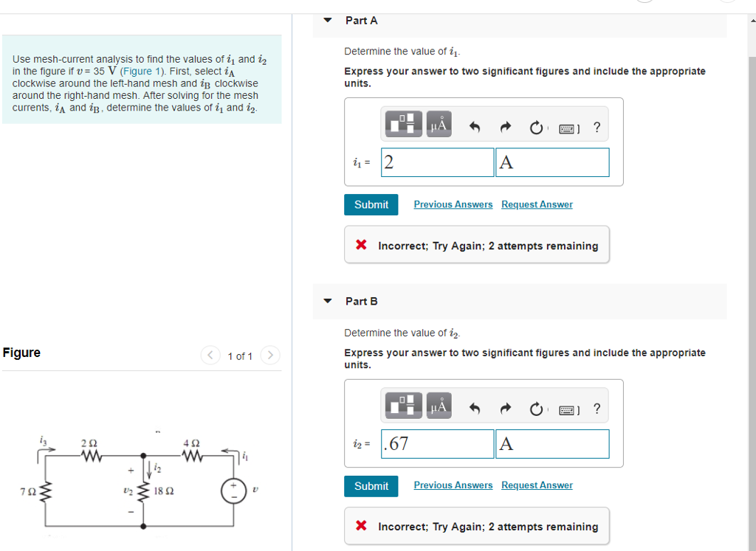Redo an entry using Part A's redo arrow

click(x=505, y=126)
